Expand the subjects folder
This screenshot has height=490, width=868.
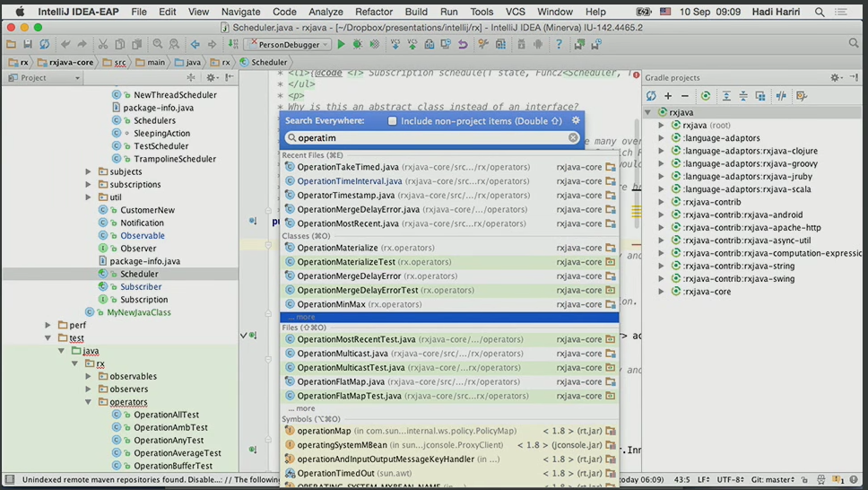tap(88, 171)
